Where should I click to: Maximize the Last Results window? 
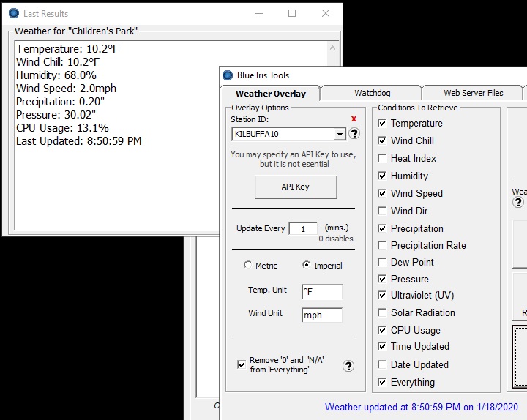[x=292, y=13]
